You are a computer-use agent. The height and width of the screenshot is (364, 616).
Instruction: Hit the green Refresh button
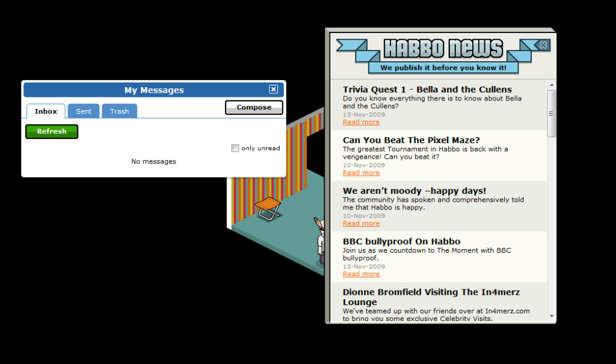click(x=52, y=131)
